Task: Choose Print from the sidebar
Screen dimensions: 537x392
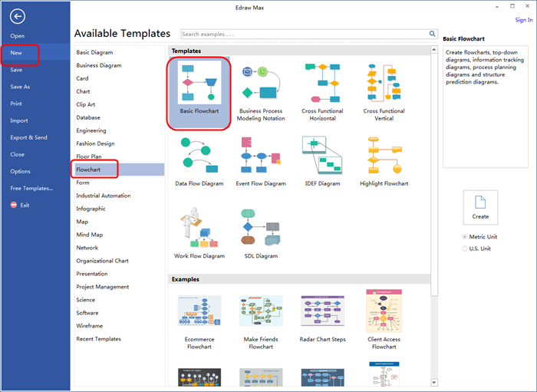Action: (16, 104)
